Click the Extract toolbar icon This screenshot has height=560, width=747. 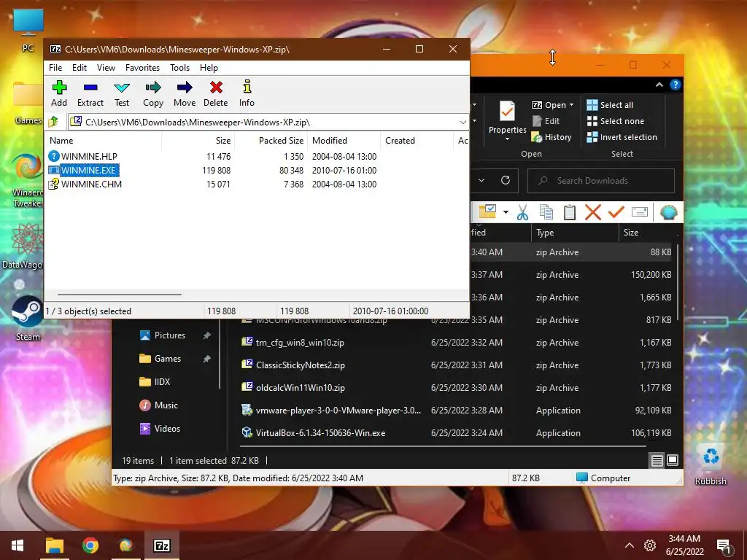point(90,94)
